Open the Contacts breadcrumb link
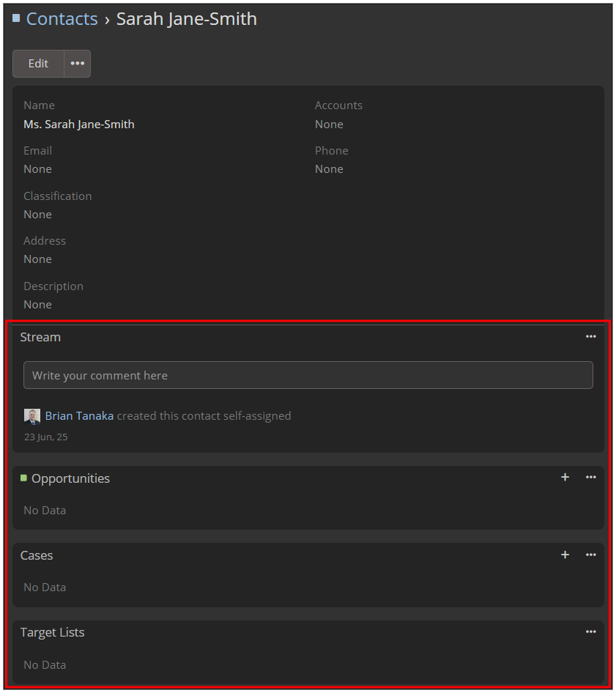This screenshot has height=693, width=616. click(x=62, y=19)
